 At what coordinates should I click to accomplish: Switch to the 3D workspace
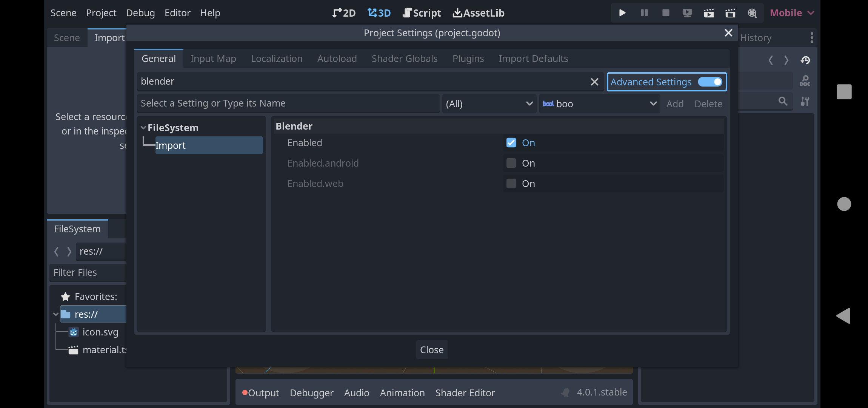pyautogui.click(x=379, y=12)
